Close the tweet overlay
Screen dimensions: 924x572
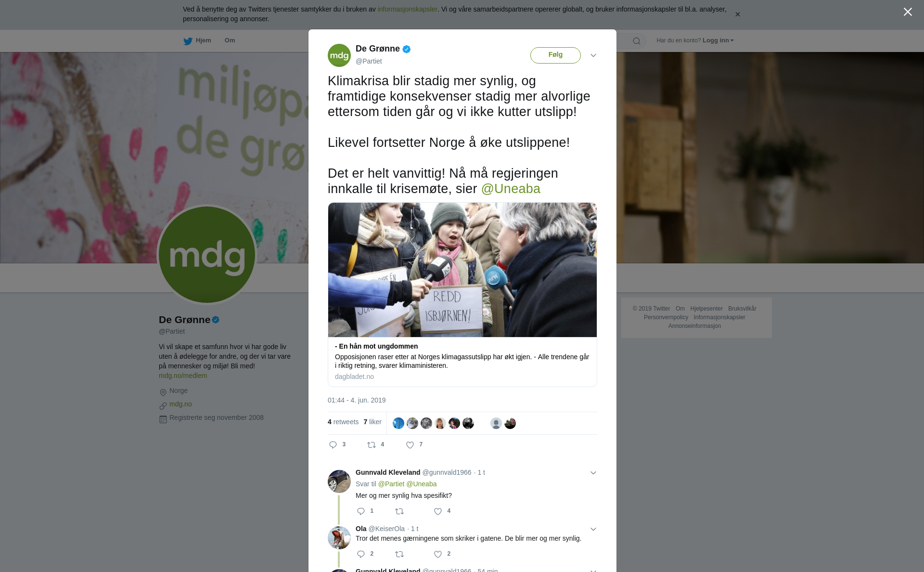pos(908,12)
